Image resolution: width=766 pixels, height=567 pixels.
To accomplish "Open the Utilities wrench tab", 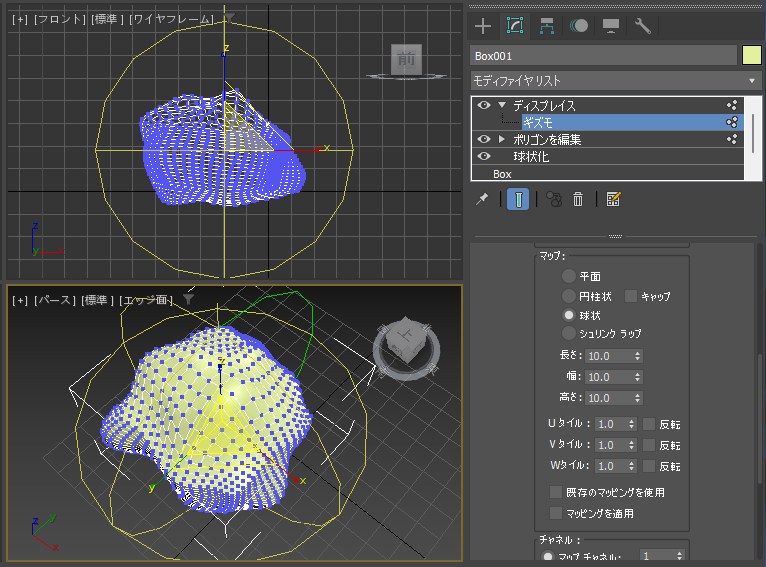I will (642, 26).
